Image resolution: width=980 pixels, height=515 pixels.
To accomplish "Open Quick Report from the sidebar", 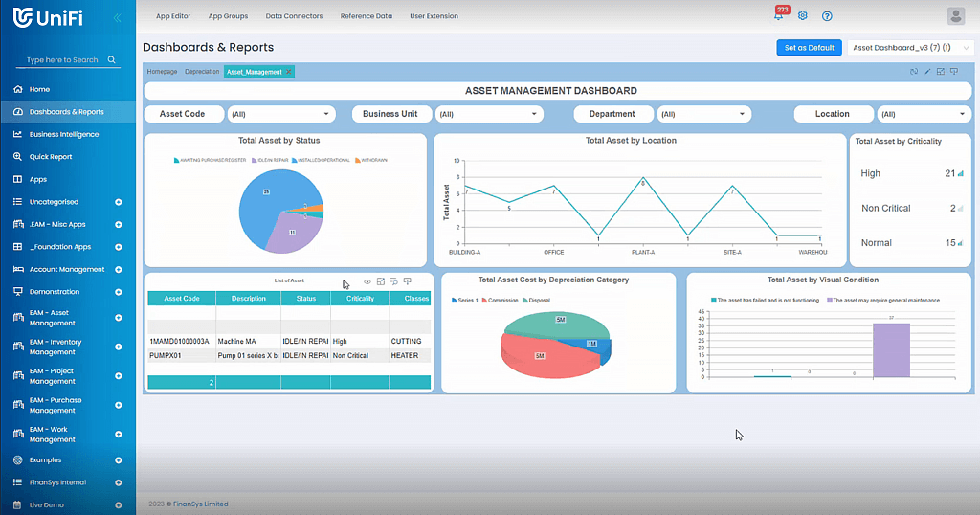I will coord(51,157).
